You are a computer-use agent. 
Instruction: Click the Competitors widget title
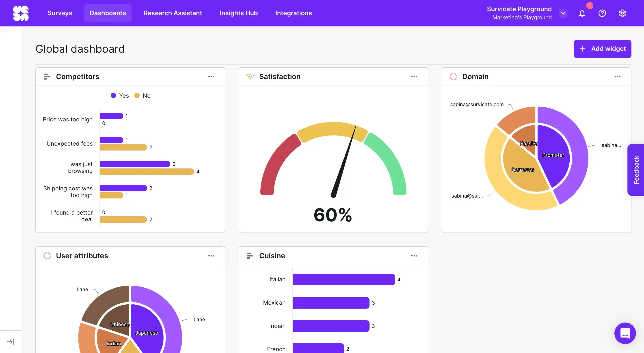(x=78, y=76)
